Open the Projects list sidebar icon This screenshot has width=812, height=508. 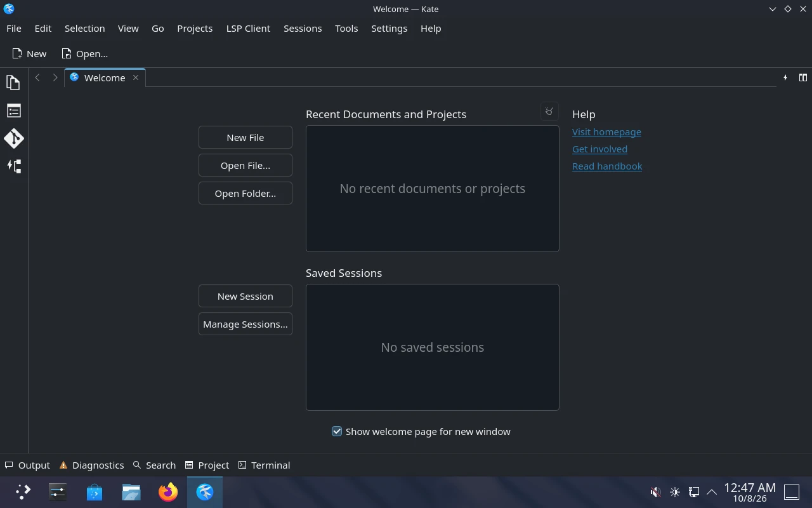pyautogui.click(x=13, y=110)
